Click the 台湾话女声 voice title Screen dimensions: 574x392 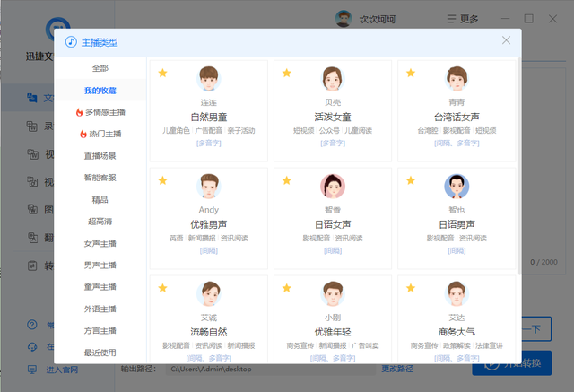pyautogui.click(x=457, y=118)
